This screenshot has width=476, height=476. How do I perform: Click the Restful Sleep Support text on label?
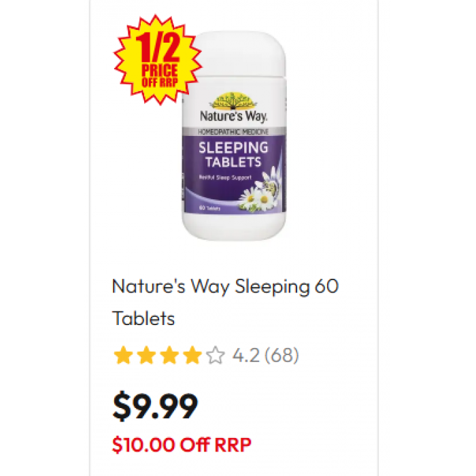tap(225, 177)
